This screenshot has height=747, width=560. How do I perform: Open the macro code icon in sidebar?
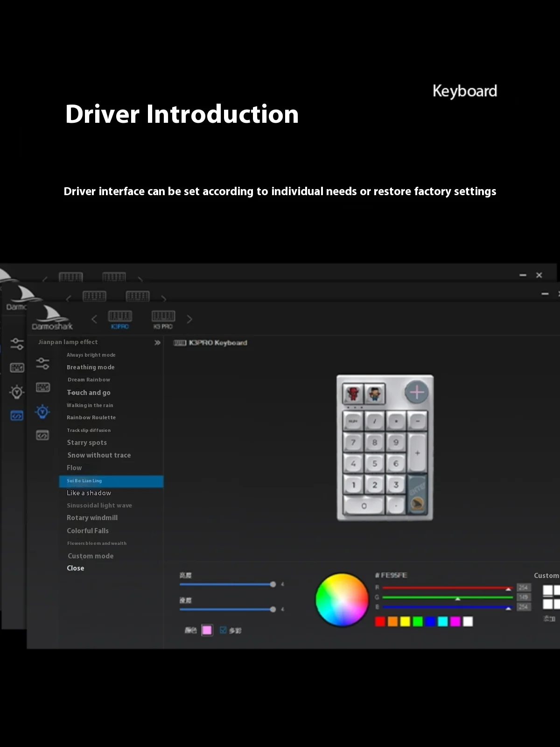pyautogui.click(x=42, y=436)
